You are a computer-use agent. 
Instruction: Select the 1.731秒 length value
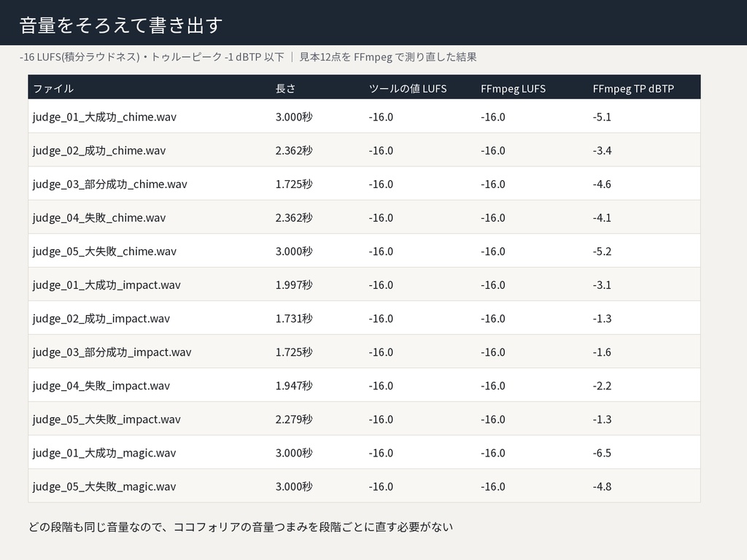tap(294, 319)
